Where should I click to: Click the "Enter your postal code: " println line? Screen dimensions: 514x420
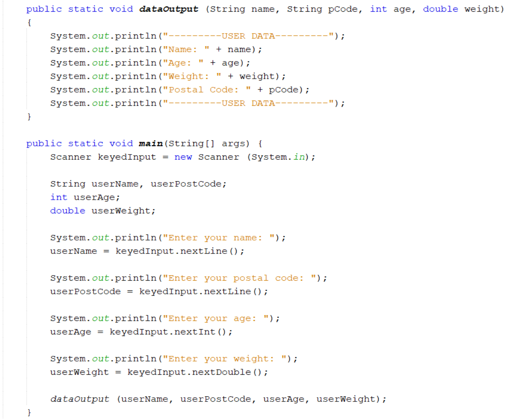(x=189, y=278)
